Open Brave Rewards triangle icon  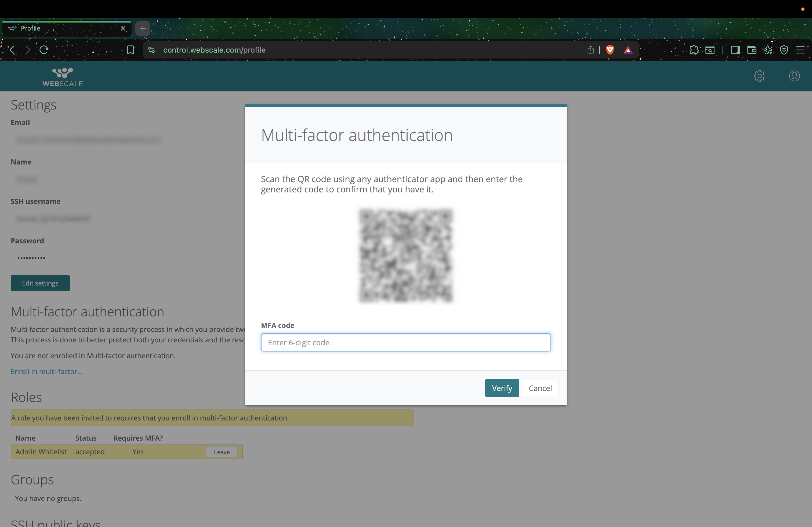click(x=628, y=50)
